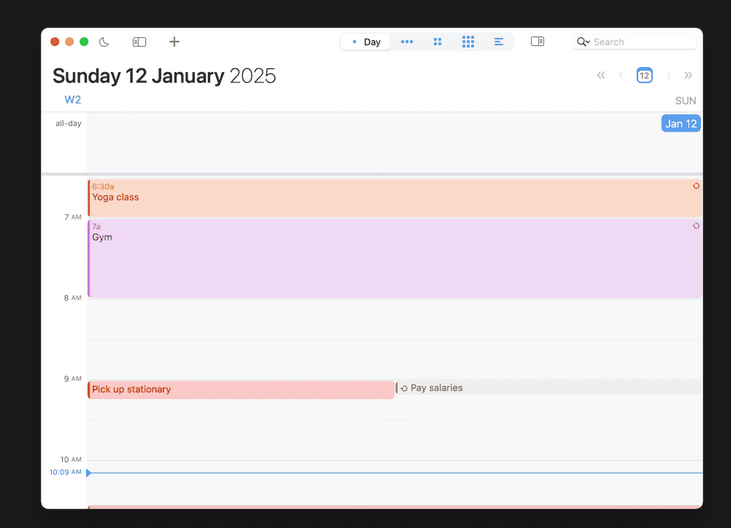The image size is (731, 528).
Task: Toggle the right inspector panel
Action: tap(538, 41)
